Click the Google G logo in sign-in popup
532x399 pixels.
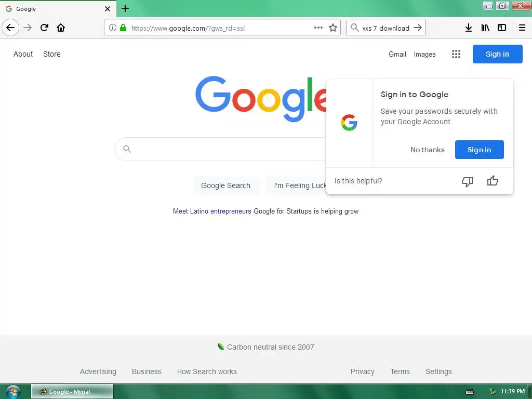click(349, 123)
